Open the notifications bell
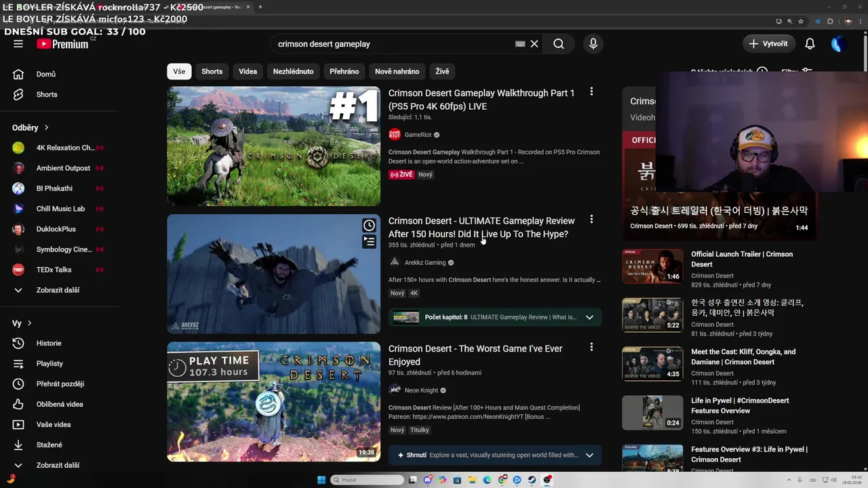Image resolution: width=868 pixels, height=488 pixels. click(x=810, y=44)
